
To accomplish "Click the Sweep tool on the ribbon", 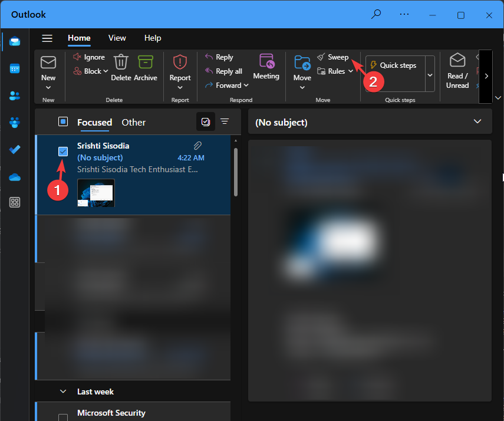I will click(334, 57).
